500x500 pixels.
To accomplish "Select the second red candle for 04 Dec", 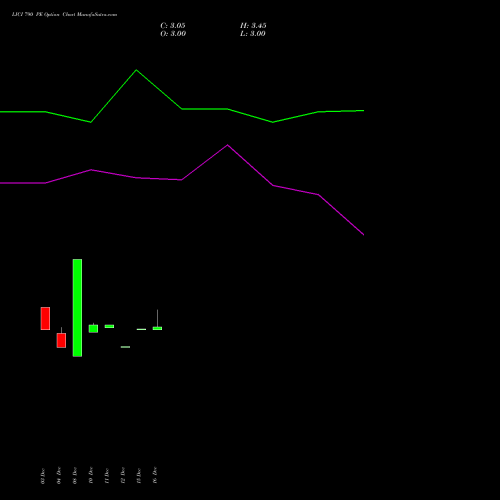I will coord(61,340).
